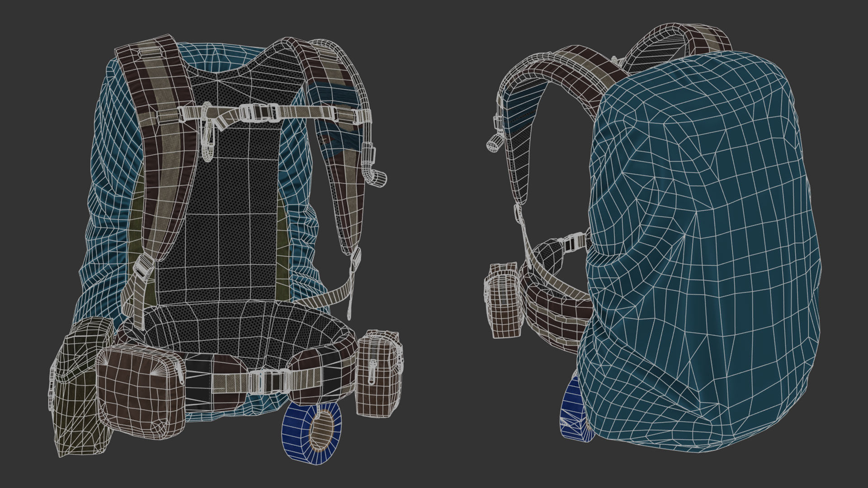
Task: Select the zippered hip pouch in front view
Action: pos(379,372)
